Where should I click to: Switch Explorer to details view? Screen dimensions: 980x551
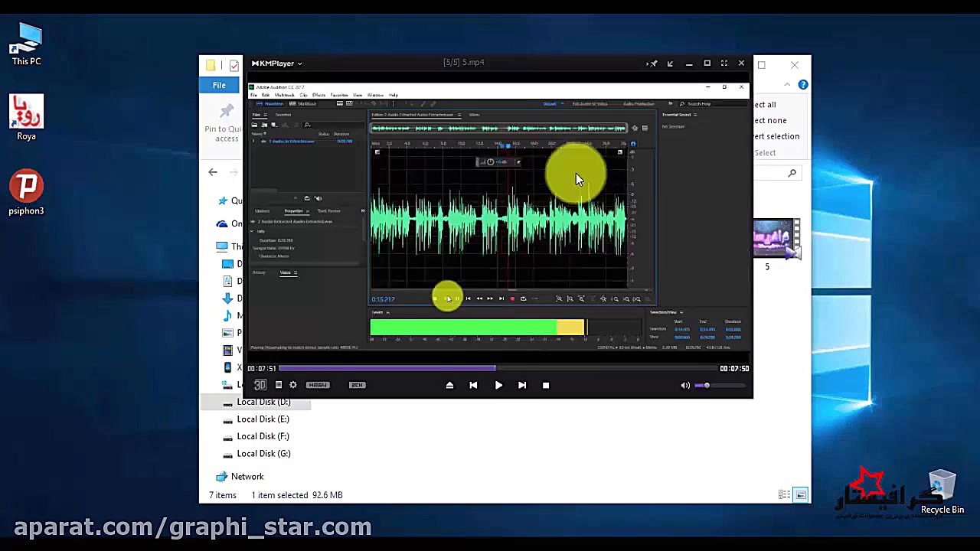pos(784,495)
